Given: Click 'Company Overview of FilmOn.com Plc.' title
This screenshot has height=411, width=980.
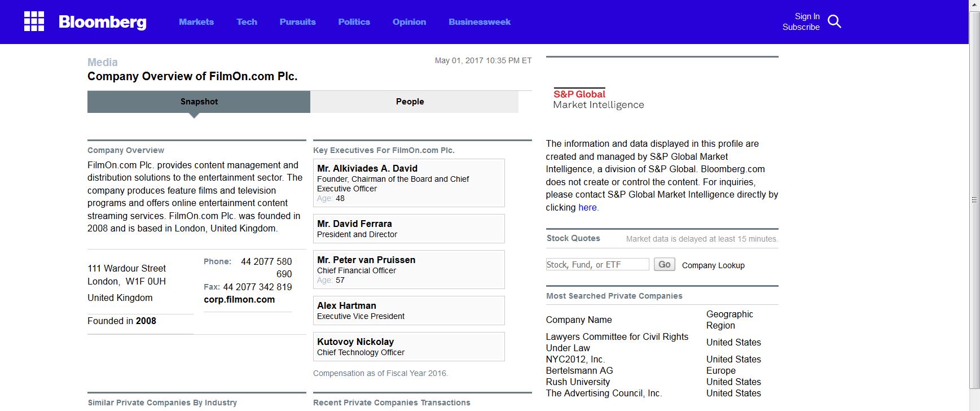Looking at the screenshot, I should (x=192, y=76).
